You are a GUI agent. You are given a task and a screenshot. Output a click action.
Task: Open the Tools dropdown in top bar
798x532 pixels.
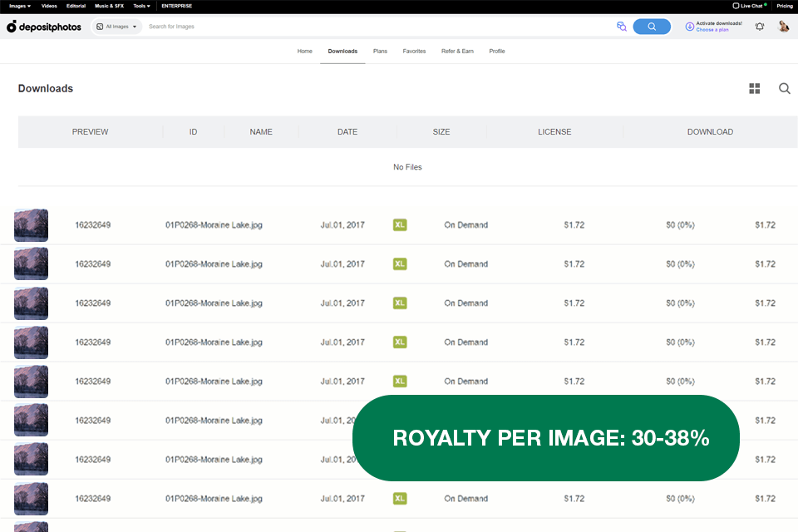click(x=141, y=6)
